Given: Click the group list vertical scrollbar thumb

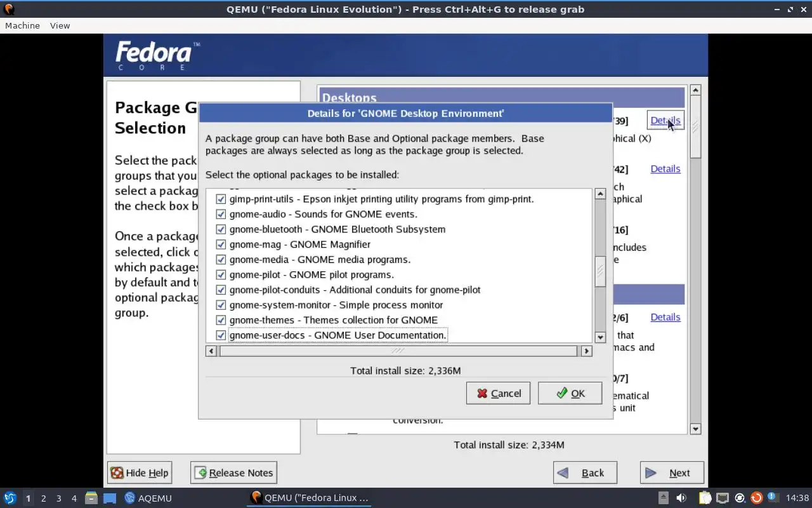Looking at the screenshot, I should coord(695,127).
